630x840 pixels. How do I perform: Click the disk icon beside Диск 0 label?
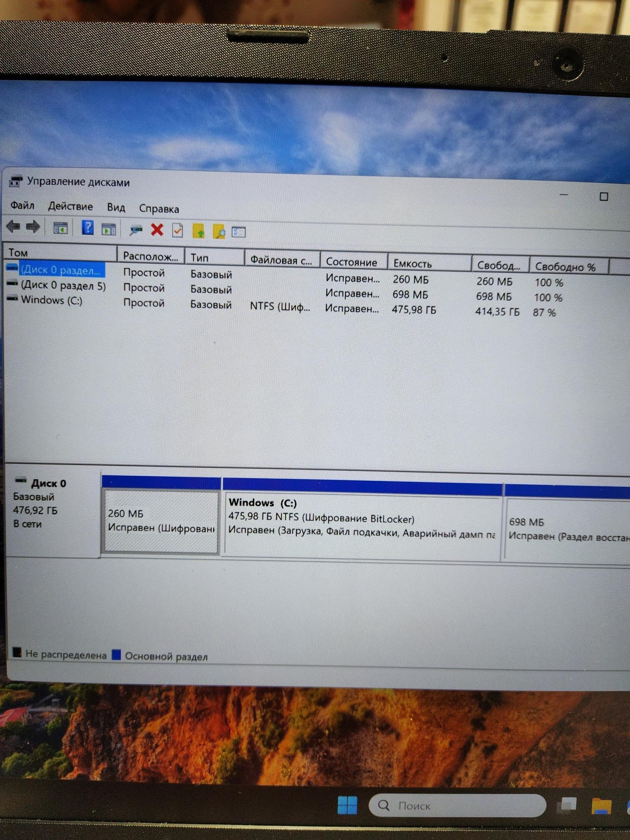21,480
